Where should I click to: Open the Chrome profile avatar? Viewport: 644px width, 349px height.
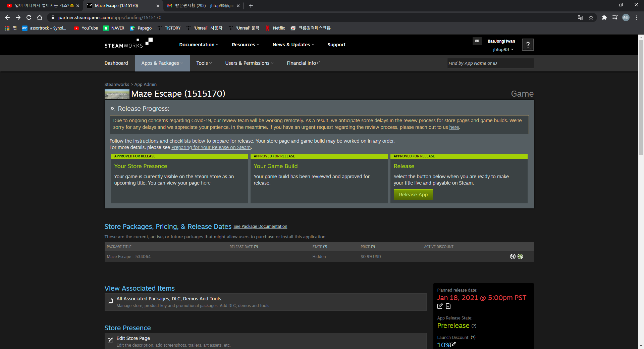point(626,17)
